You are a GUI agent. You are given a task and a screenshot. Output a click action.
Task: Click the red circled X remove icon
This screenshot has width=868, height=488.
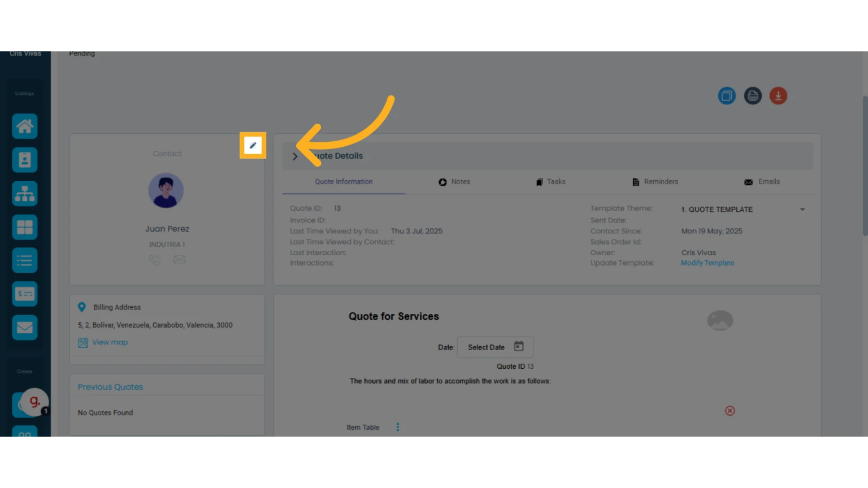pyautogui.click(x=730, y=411)
